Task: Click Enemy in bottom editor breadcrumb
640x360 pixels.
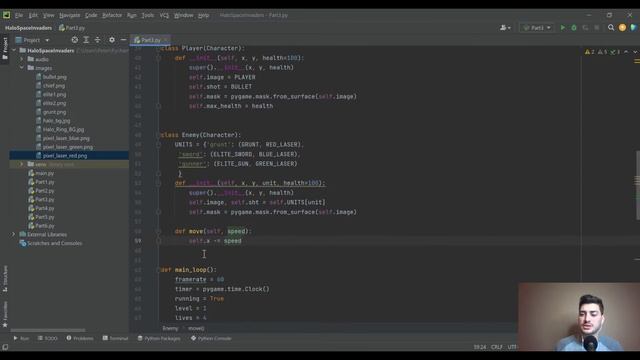Action: point(170,328)
